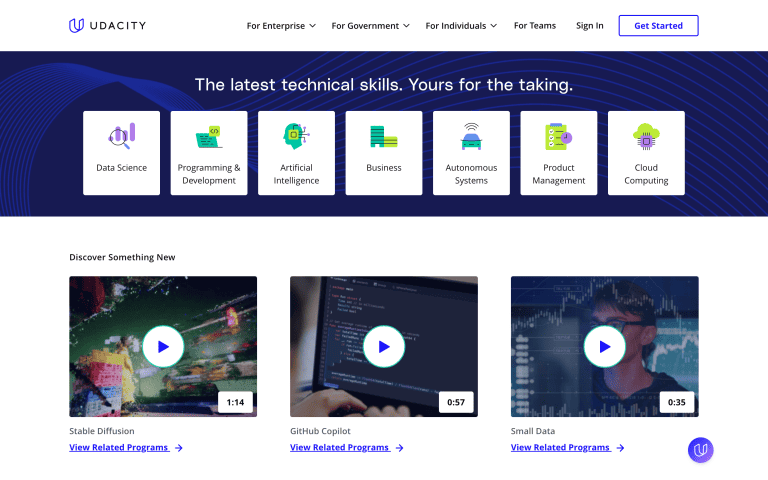Click the Get Started button

pyautogui.click(x=658, y=25)
